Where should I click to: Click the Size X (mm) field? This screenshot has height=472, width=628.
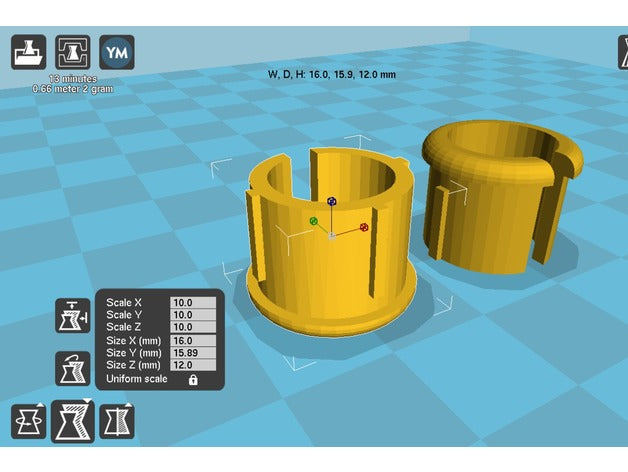(193, 341)
